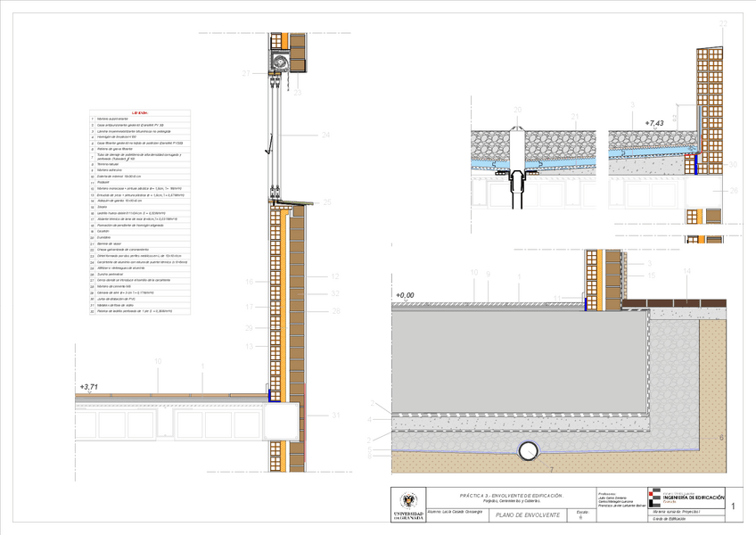
Task: Click callout number 8 at foundation base
Action: point(370,456)
